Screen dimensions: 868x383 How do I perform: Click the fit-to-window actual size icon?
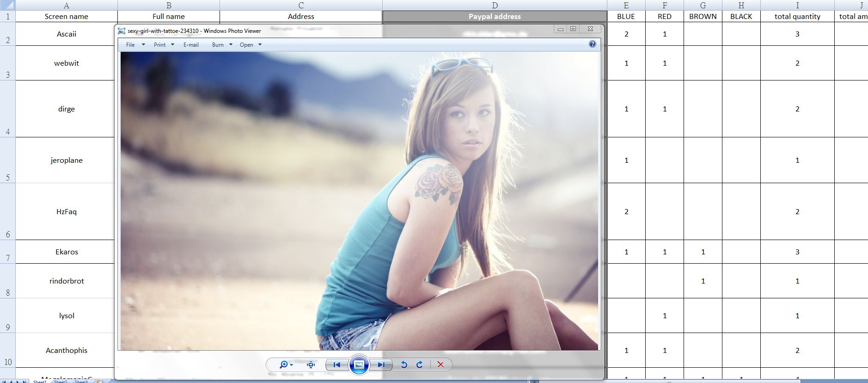[311, 365]
